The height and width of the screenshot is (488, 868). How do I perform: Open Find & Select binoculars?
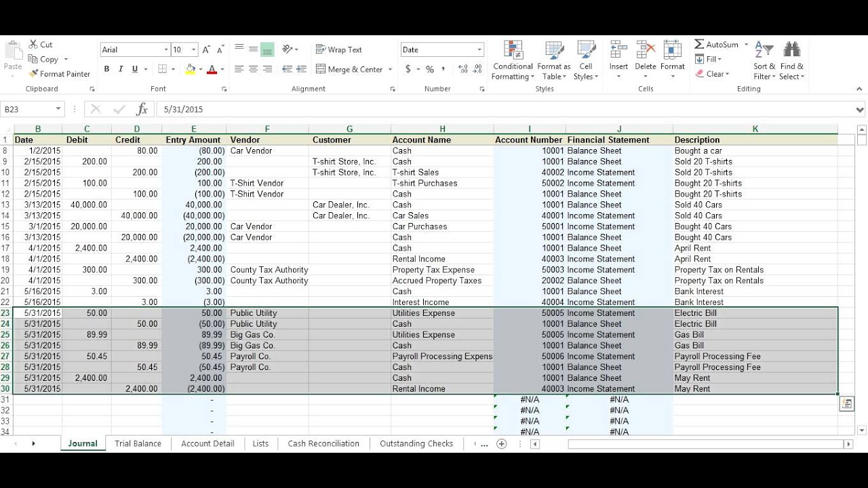point(791,61)
